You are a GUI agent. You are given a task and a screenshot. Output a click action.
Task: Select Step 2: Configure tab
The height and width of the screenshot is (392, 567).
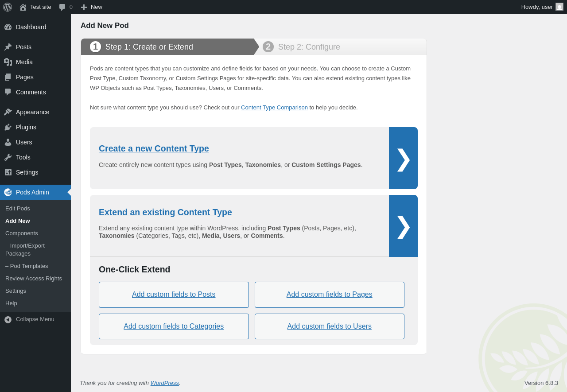point(309,47)
